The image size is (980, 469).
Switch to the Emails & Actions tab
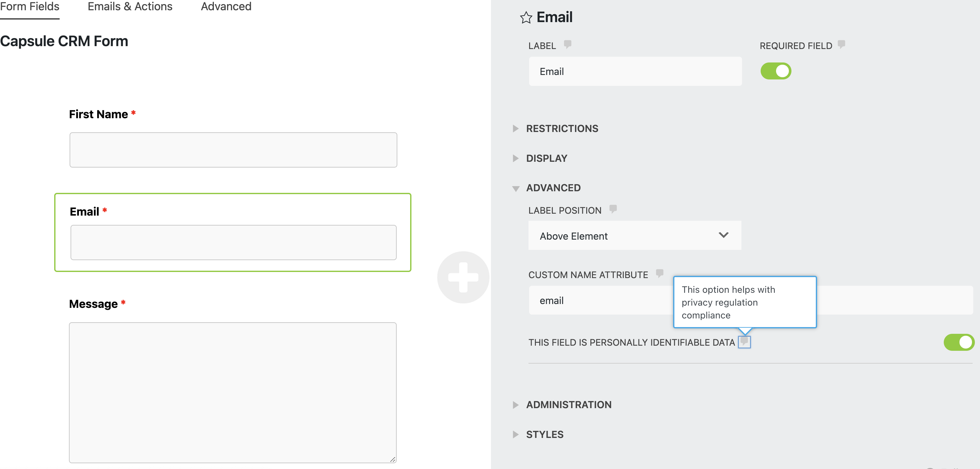(130, 6)
